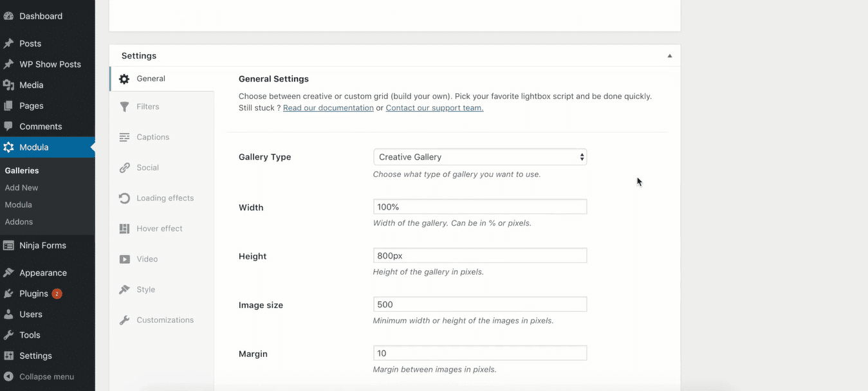Click the Comments bubble icon

click(x=8, y=127)
